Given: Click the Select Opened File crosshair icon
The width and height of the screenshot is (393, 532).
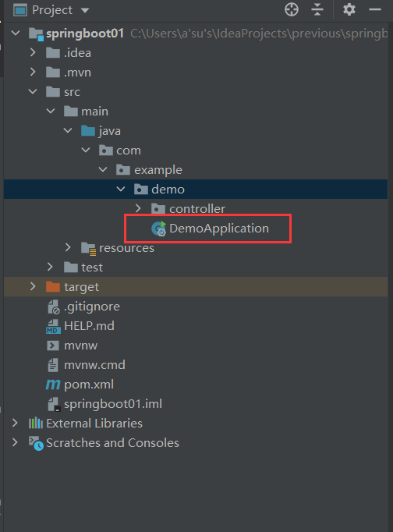Looking at the screenshot, I should click(292, 9).
